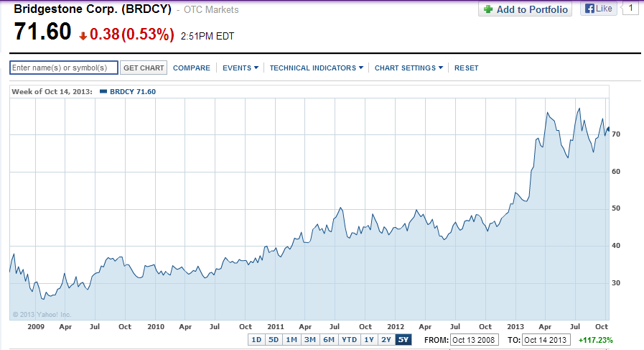Click the 2011 x-axis label
Image resolution: width=644 pixels, height=350 pixels.
tap(276, 326)
